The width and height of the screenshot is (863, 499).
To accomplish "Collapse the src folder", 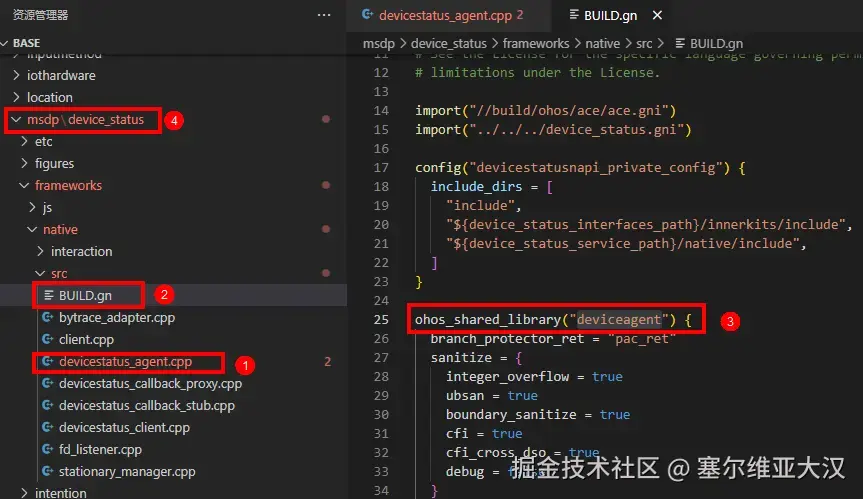I will coord(40,273).
